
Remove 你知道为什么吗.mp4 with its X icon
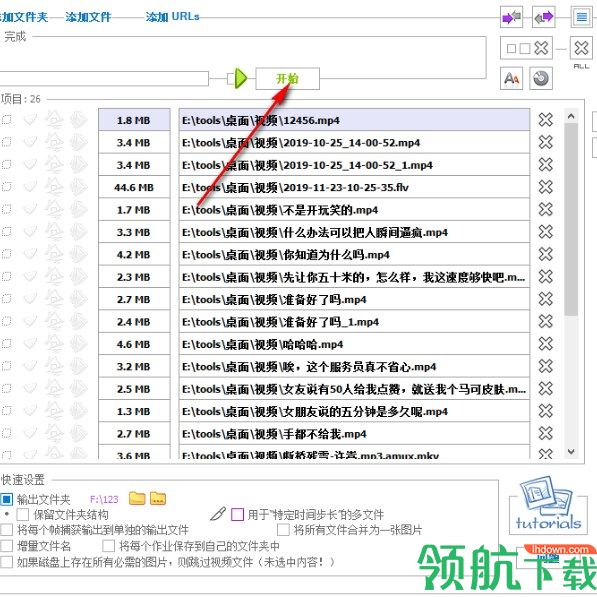[x=546, y=254]
